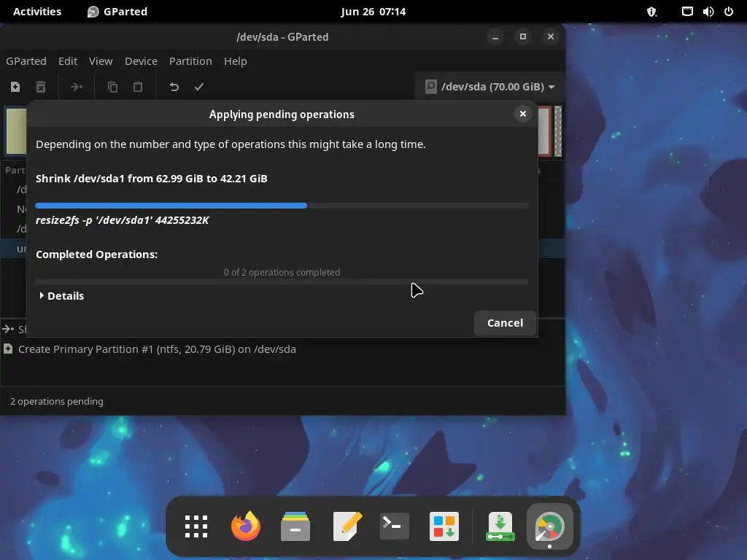This screenshot has width=747, height=560.
Task: Select the Create Primary Partition #1 operation
Action: pyautogui.click(x=157, y=349)
